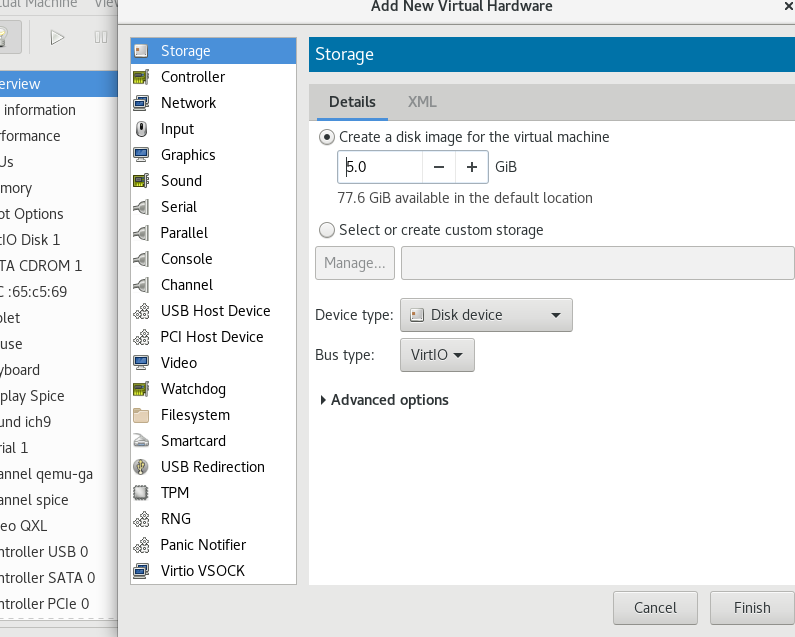Click the run VM play icon in toolbar

click(57, 37)
